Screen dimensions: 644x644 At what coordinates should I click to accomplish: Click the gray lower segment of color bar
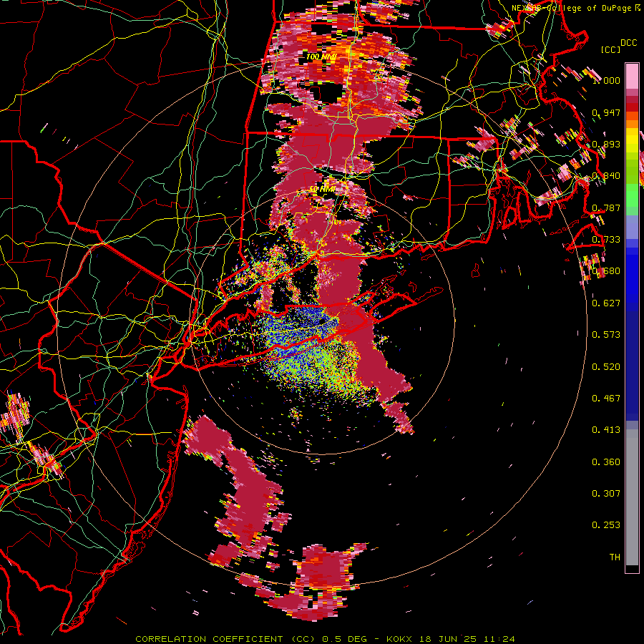click(x=632, y=497)
